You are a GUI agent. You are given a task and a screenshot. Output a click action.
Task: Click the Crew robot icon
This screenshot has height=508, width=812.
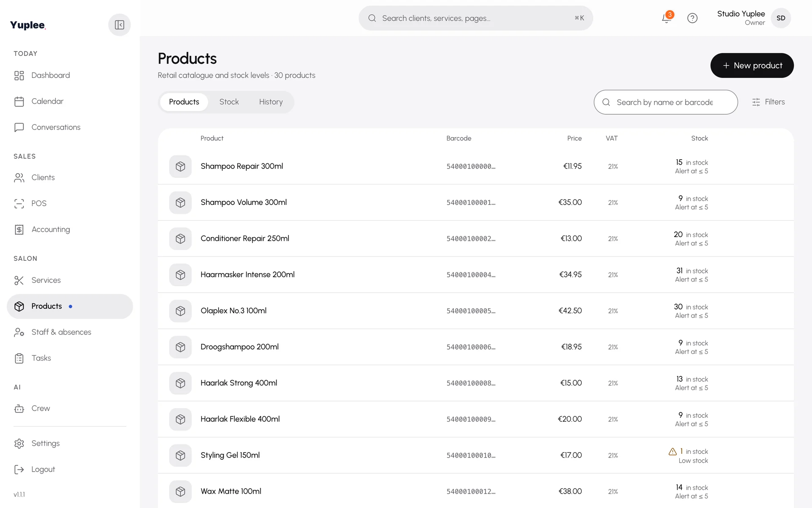pos(19,409)
